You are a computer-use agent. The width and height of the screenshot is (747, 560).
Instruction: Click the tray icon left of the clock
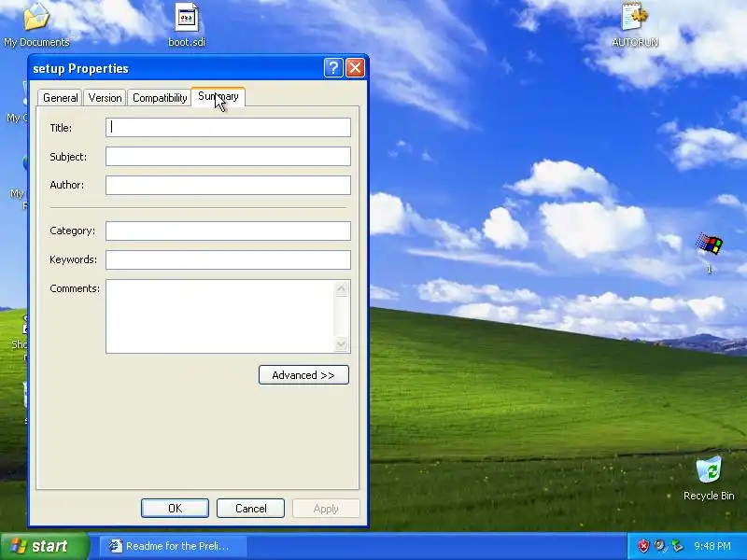pyautogui.click(x=677, y=546)
